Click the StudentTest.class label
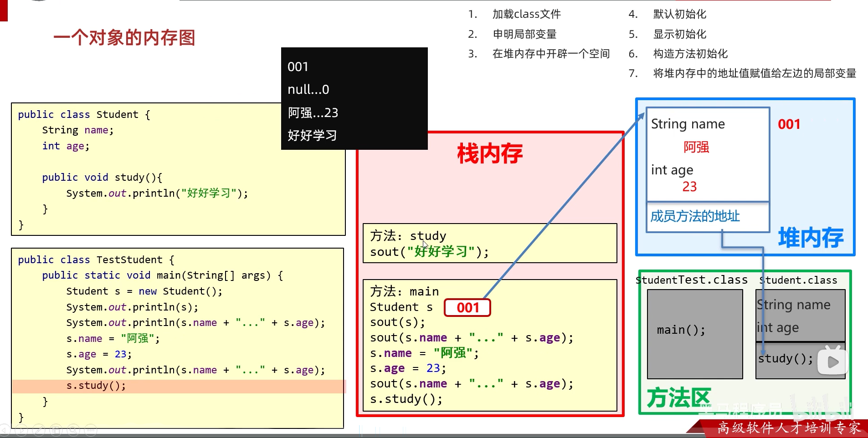Image resolution: width=868 pixels, height=438 pixels. (692, 280)
